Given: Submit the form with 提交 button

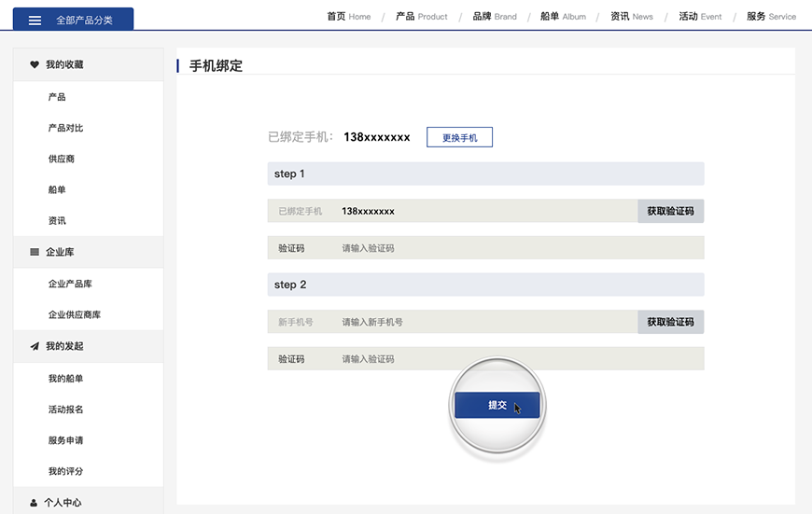Looking at the screenshot, I should (x=497, y=406).
